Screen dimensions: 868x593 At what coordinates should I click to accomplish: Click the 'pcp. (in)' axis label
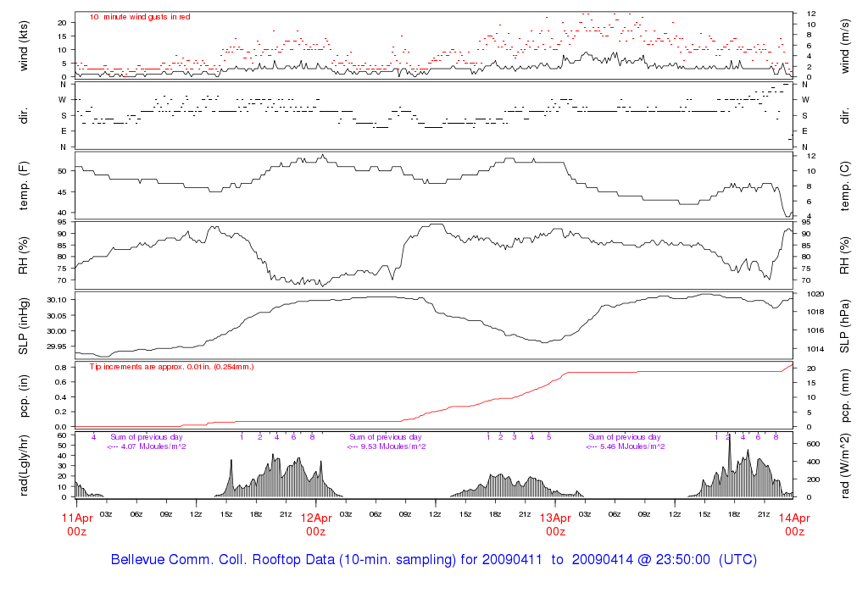click(23, 396)
